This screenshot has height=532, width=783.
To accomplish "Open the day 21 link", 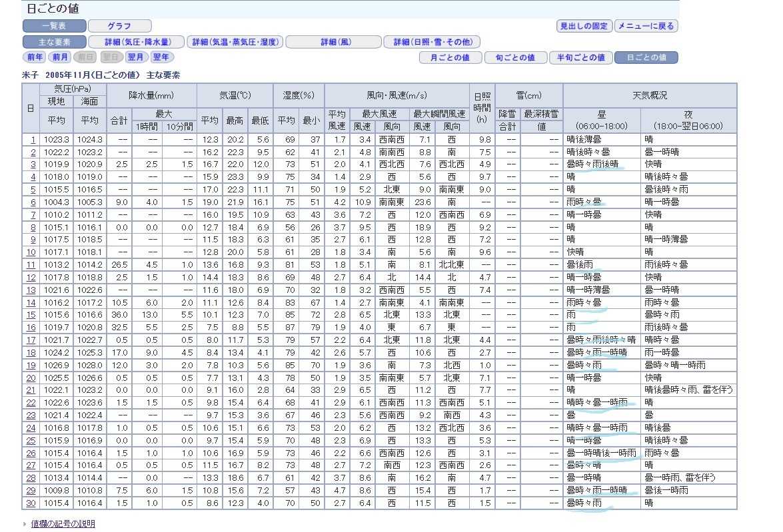I will pos(31,390).
